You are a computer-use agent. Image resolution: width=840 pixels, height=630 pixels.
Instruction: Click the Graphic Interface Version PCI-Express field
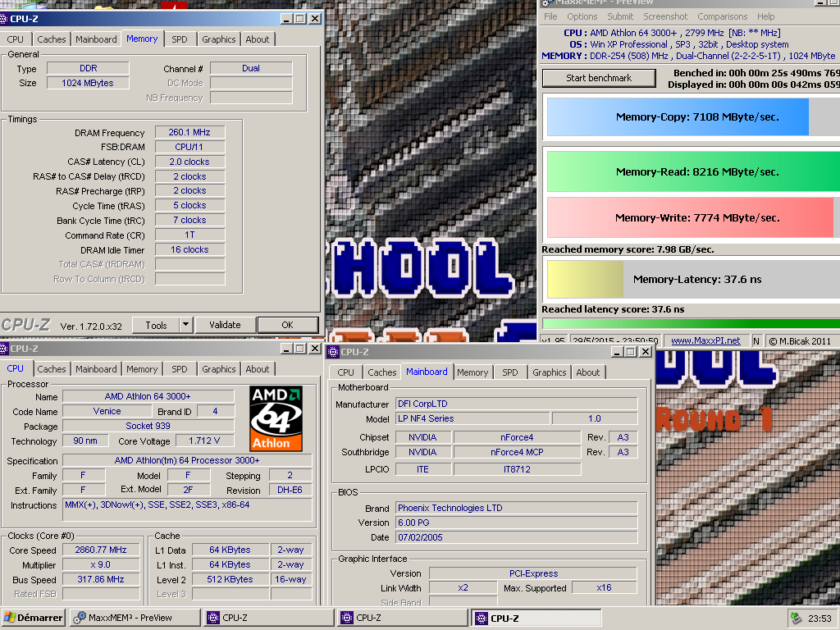click(x=533, y=573)
